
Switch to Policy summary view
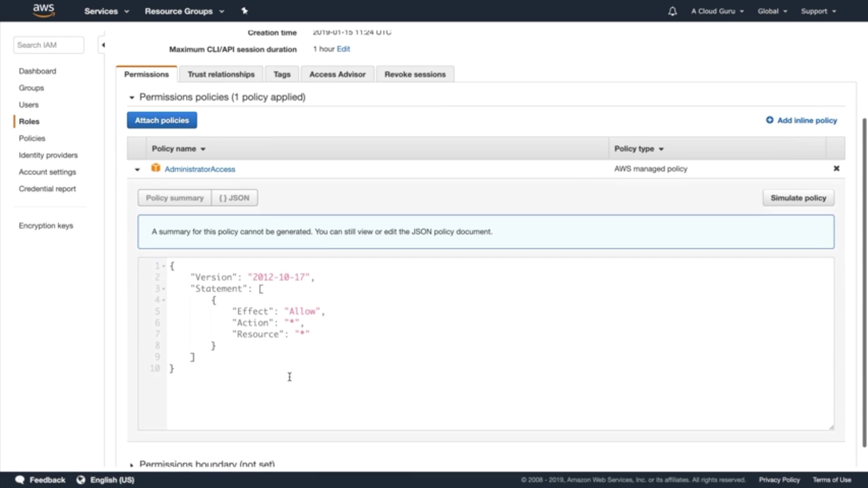(175, 198)
